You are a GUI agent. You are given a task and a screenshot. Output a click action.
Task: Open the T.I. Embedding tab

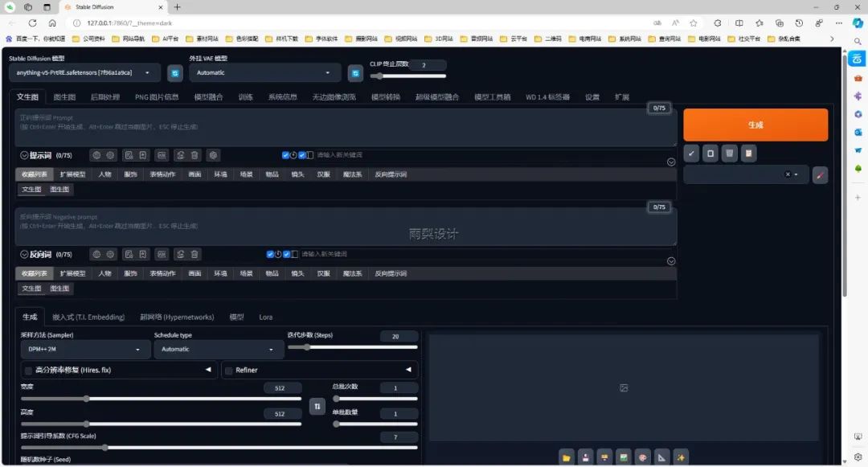tap(88, 317)
